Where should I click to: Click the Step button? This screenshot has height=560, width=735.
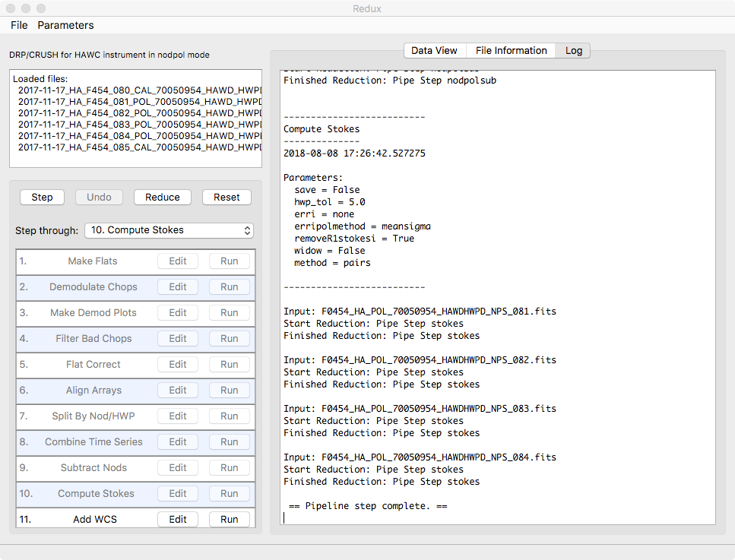tap(42, 197)
